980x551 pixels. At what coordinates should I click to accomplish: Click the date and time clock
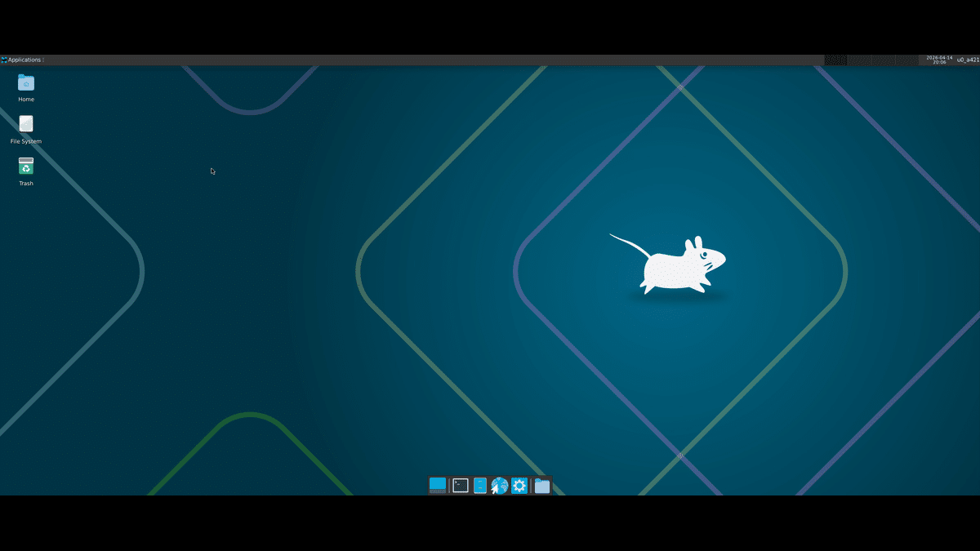pos(939,60)
